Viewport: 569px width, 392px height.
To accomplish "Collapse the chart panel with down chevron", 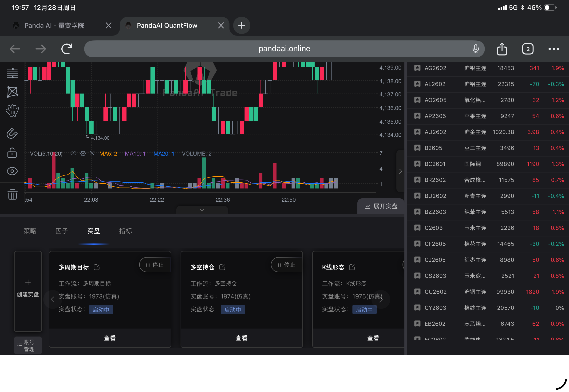I will (x=202, y=210).
